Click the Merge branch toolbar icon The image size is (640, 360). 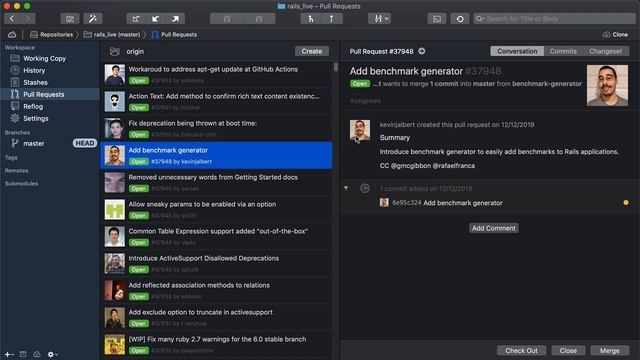coord(311,19)
